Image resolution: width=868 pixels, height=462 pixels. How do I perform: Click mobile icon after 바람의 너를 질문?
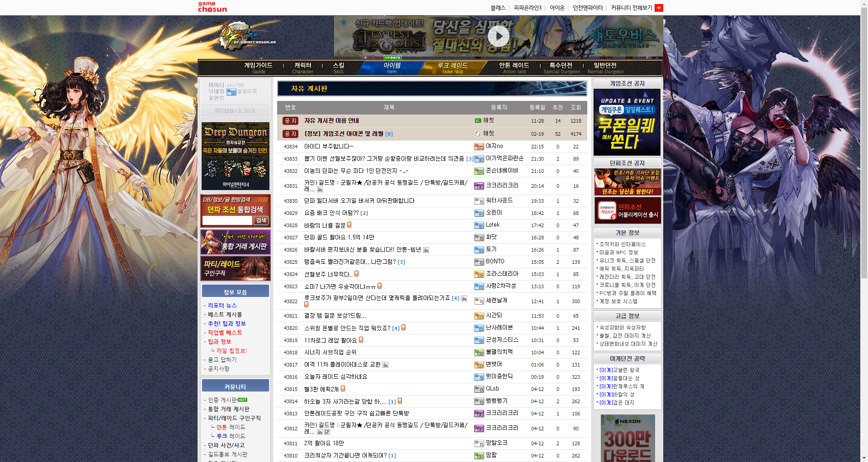tap(349, 225)
